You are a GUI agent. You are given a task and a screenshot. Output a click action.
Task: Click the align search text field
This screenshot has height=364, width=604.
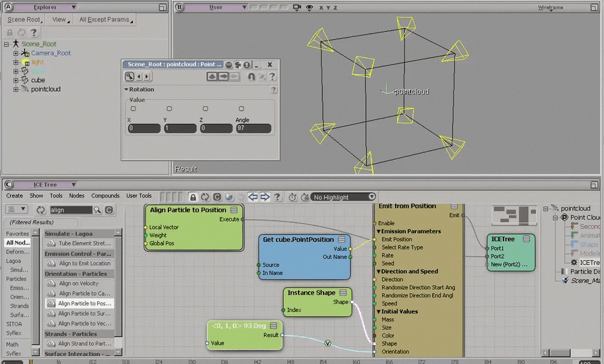[71, 210]
